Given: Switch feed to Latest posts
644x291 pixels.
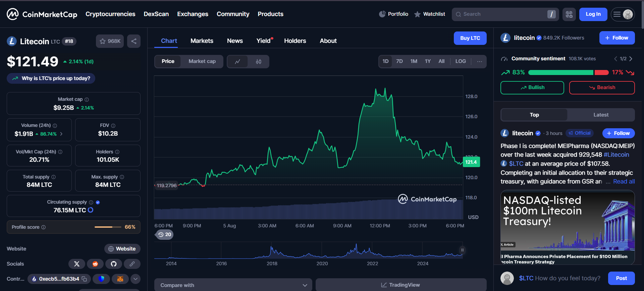Looking at the screenshot, I should [601, 115].
